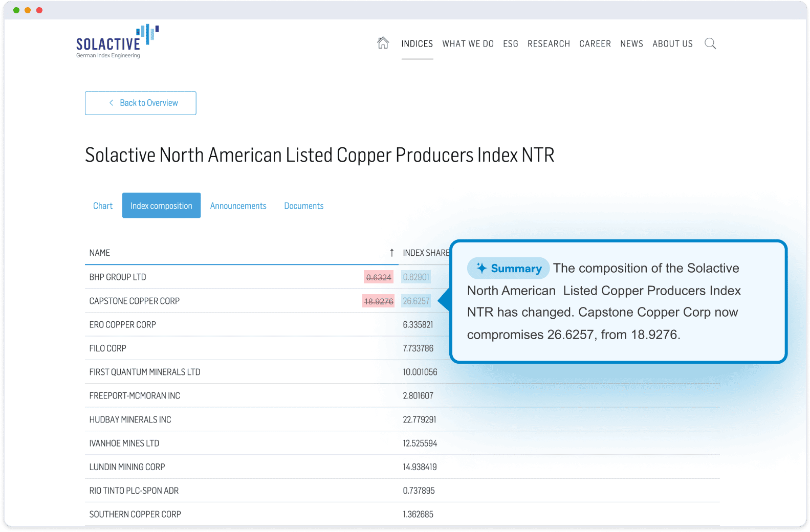
Task: Click index share value 22.779291
Action: pos(420,419)
